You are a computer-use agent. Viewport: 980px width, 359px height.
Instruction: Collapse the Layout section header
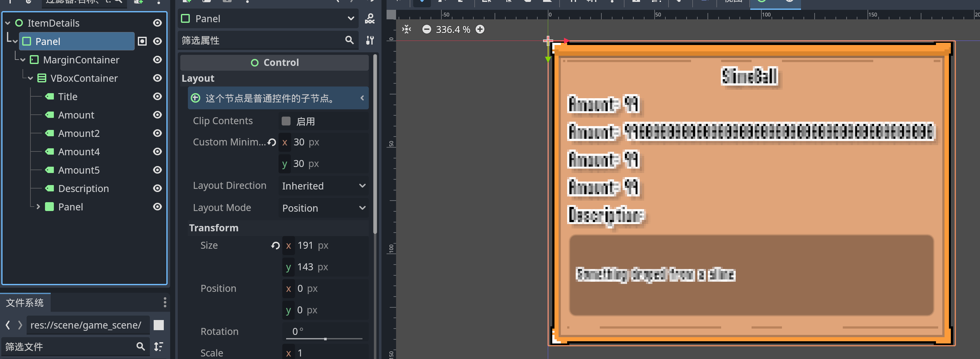274,78
